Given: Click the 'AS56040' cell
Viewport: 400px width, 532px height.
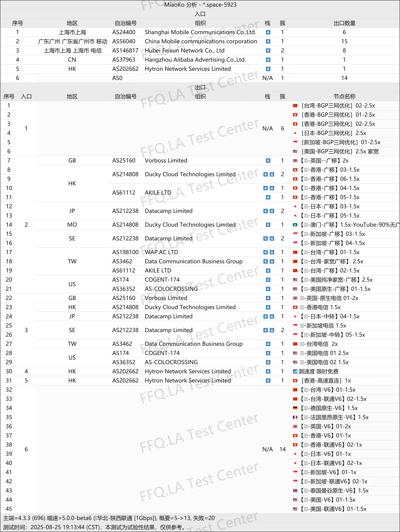Looking at the screenshot, I should click(x=124, y=41).
